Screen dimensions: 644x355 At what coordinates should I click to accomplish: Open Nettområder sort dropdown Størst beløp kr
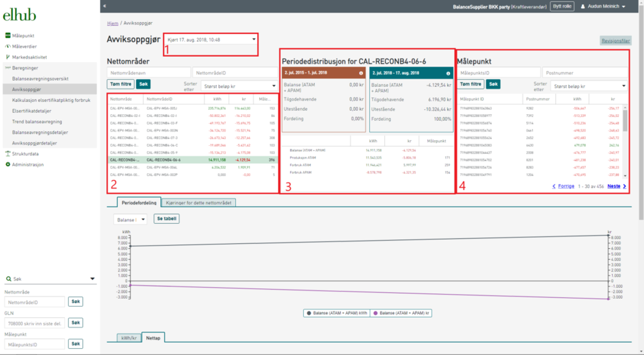[239, 86]
